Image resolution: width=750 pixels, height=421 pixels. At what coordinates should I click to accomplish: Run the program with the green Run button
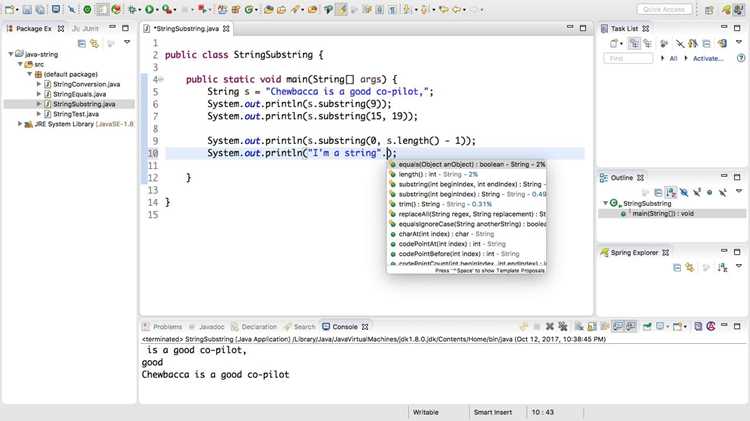tap(150, 10)
